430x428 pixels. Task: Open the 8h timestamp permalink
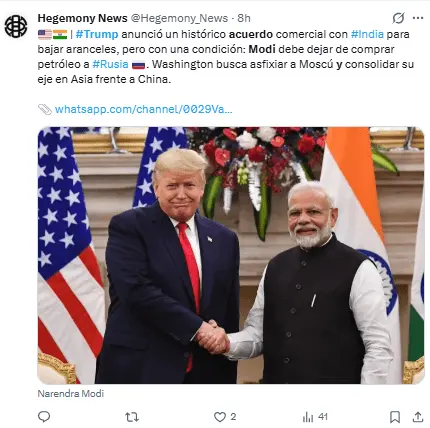pos(244,18)
